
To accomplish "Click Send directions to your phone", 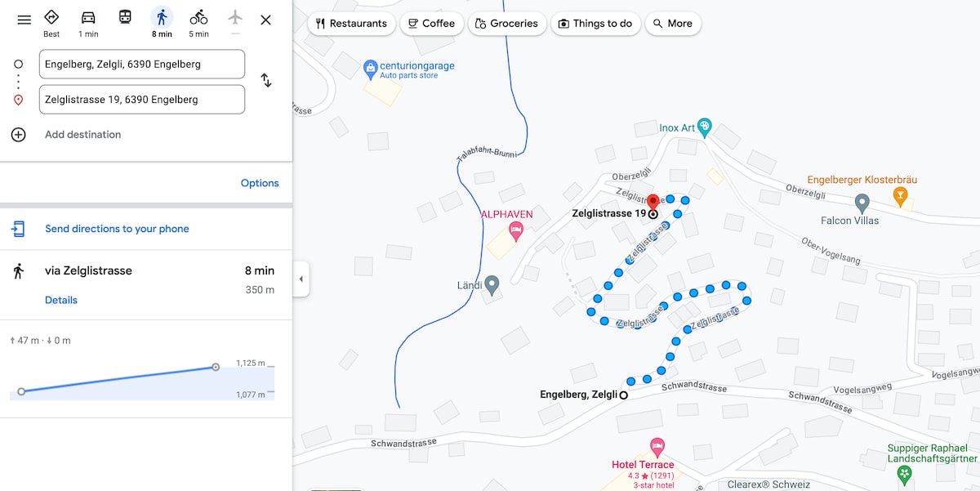I will tap(117, 229).
